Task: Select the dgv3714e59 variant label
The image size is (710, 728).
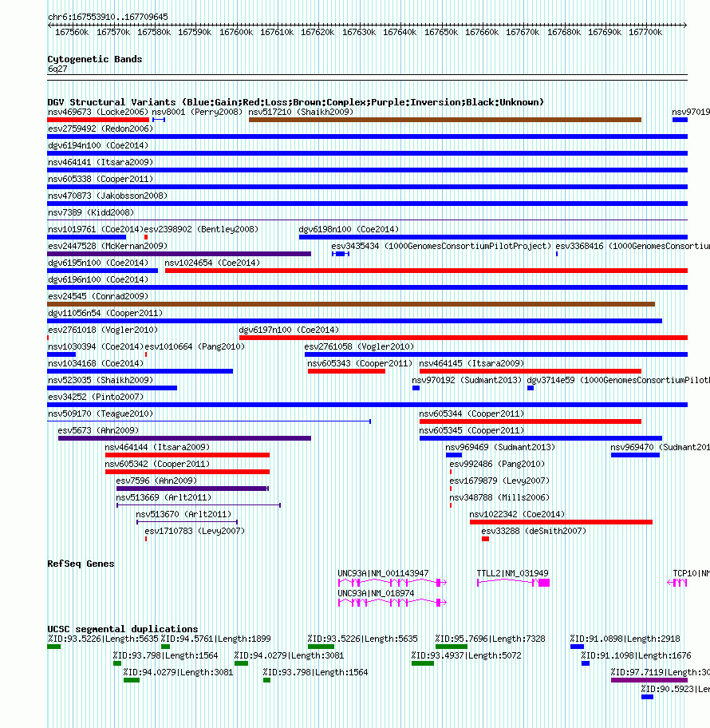Action: tap(618, 380)
